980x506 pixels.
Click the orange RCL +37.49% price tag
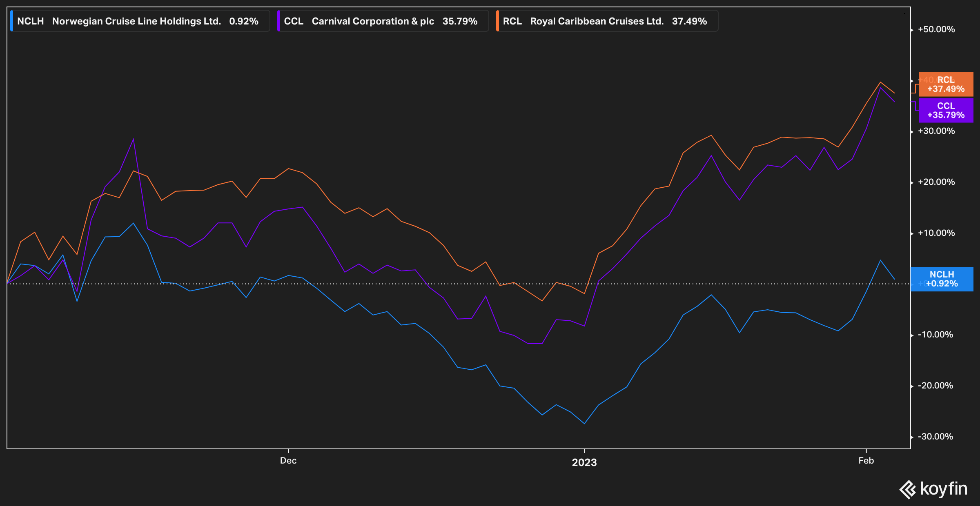(946, 84)
